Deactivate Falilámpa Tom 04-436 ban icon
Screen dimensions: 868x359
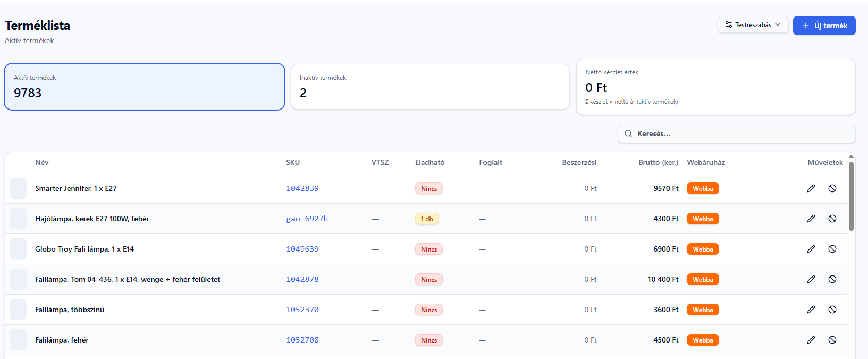point(832,279)
